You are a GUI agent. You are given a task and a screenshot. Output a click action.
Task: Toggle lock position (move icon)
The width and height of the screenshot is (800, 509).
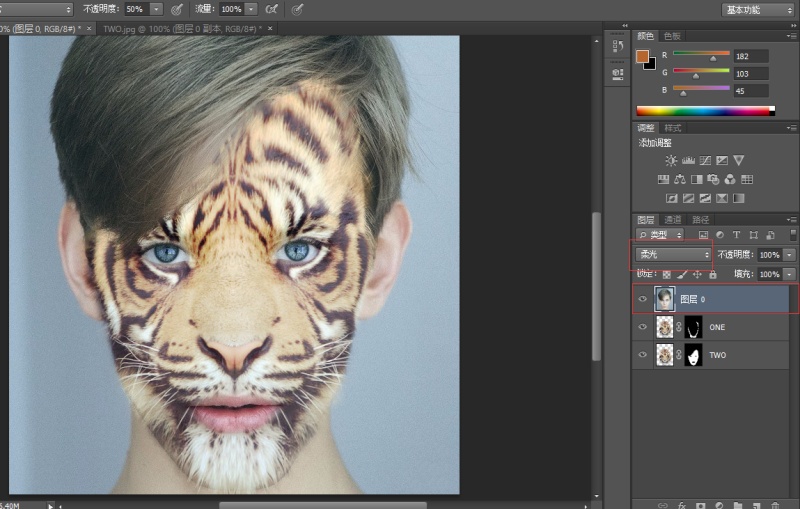(697, 274)
